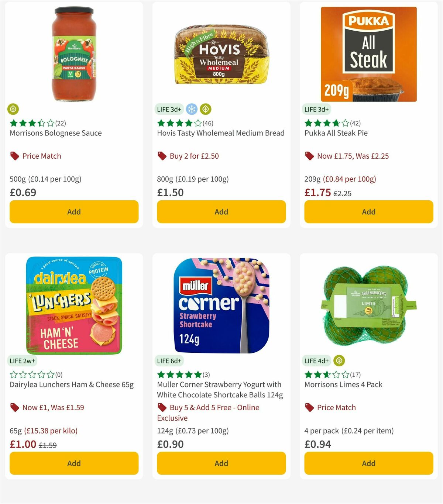This screenshot has height=504, width=443.
Task: Click the (42) review count on Pukka pie
Action: point(356,123)
